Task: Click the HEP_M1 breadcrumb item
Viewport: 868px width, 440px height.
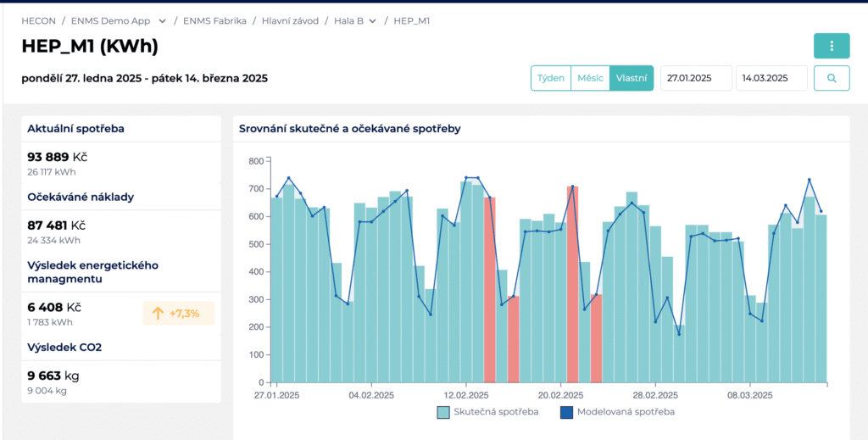Action: click(411, 21)
